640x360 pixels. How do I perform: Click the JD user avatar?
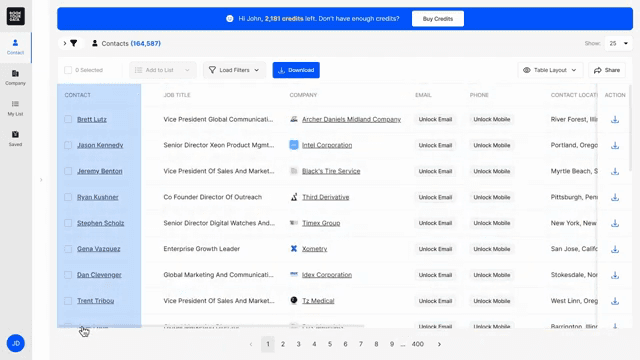[x=16, y=343]
